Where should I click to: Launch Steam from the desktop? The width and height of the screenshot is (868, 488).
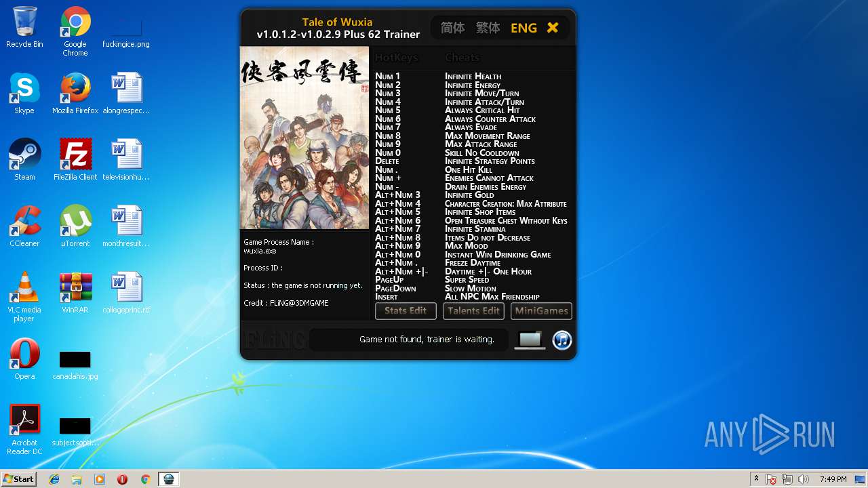coord(24,160)
